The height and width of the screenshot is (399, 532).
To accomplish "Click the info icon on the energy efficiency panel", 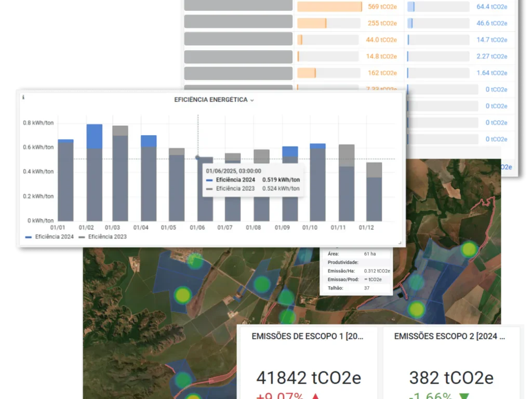I will (x=23, y=97).
